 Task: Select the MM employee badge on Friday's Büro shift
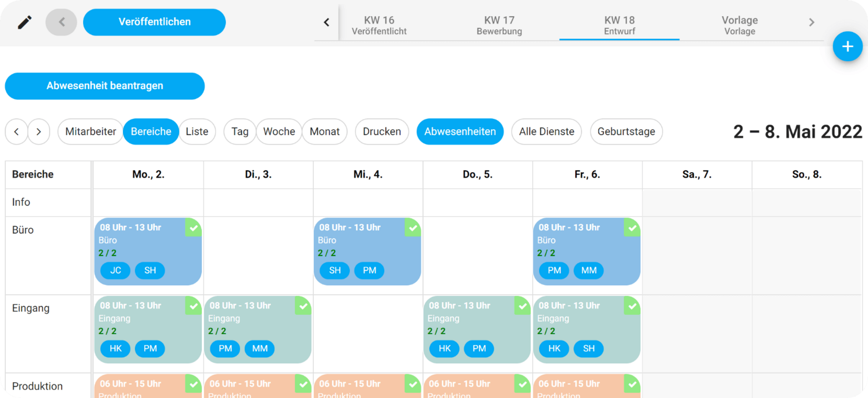click(588, 271)
